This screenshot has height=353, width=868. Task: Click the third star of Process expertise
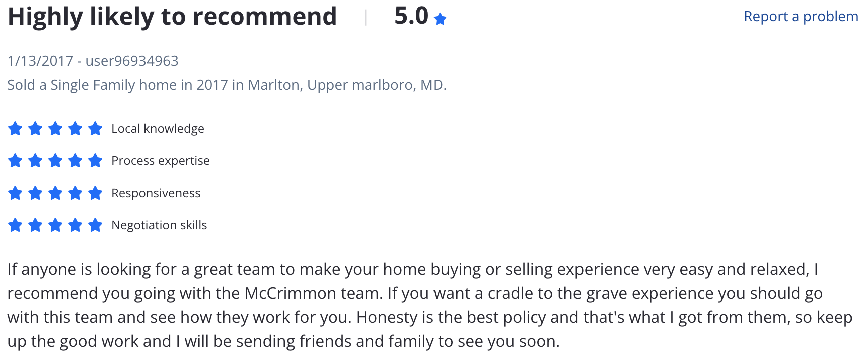point(55,161)
